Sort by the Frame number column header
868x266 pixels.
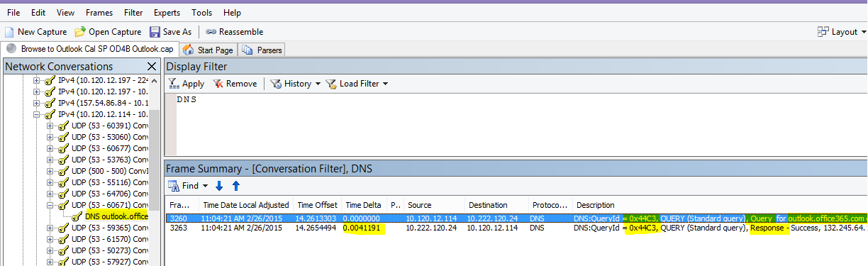pyautogui.click(x=181, y=204)
